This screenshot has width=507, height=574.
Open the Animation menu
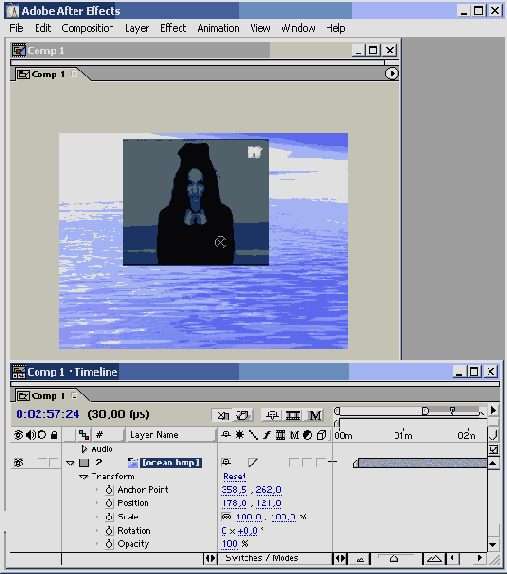click(x=218, y=28)
